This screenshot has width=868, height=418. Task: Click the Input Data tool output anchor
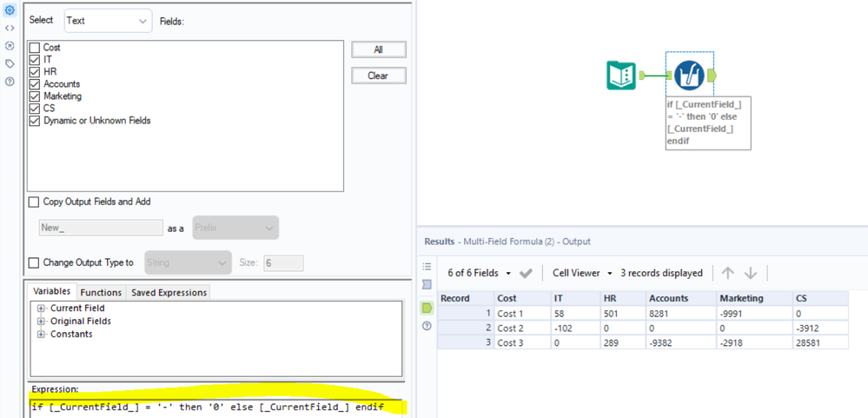(642, 76)
